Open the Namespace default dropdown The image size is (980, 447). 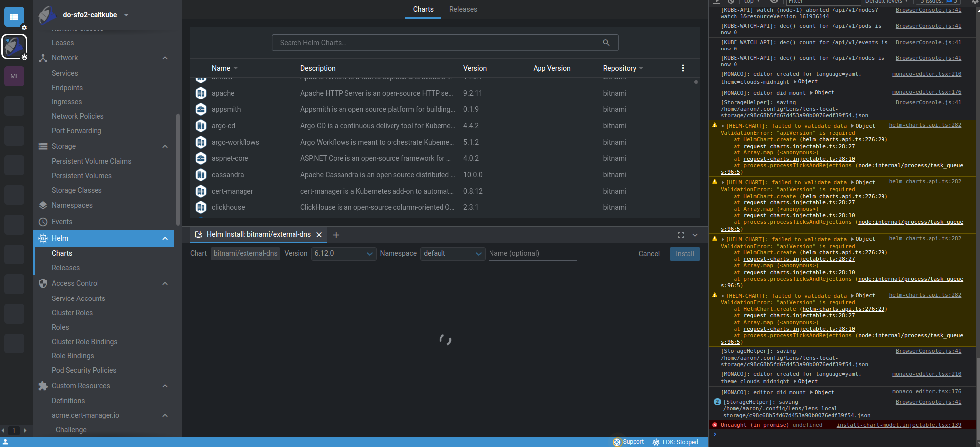[452, 253]
